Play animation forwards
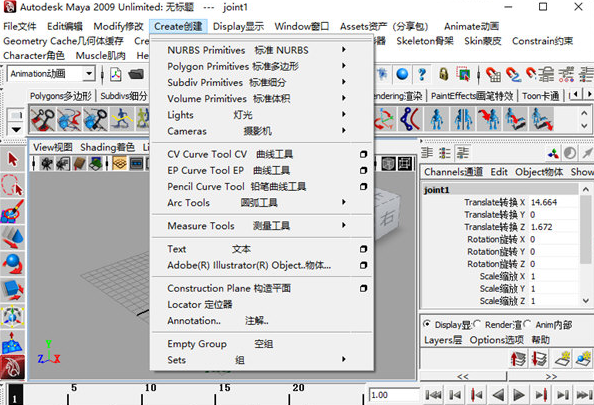This screenshot has width=594, height=405. 519,395
